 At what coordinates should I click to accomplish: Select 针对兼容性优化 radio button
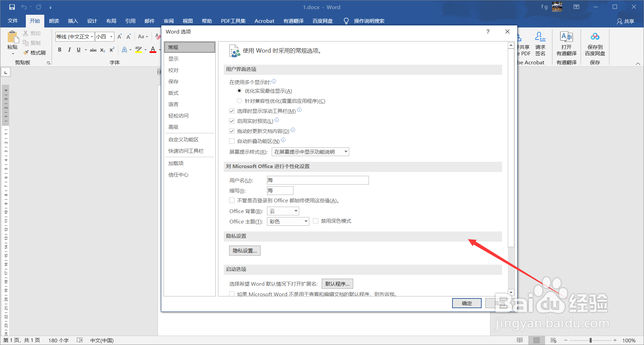(239, 101)
